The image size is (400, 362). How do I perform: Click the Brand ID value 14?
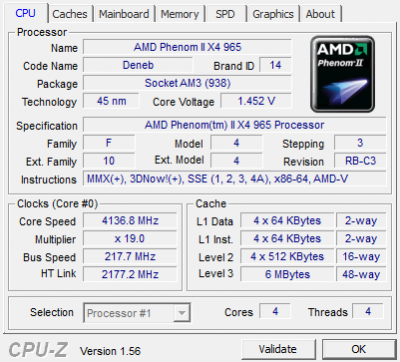(275, 65)
